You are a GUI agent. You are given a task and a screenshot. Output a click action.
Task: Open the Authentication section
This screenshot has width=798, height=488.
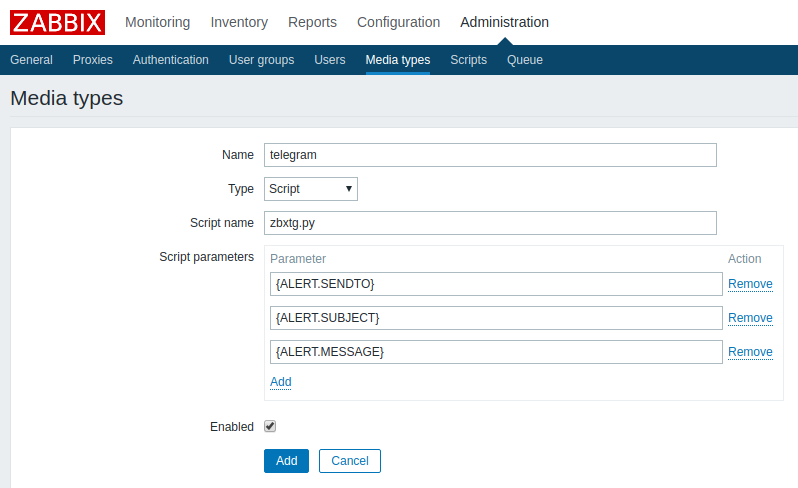click(x=171, y=60)
